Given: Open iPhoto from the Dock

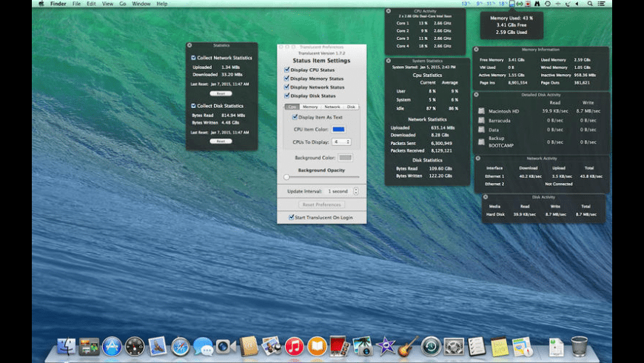Looking at the screenshot, I should coord(362,346).
